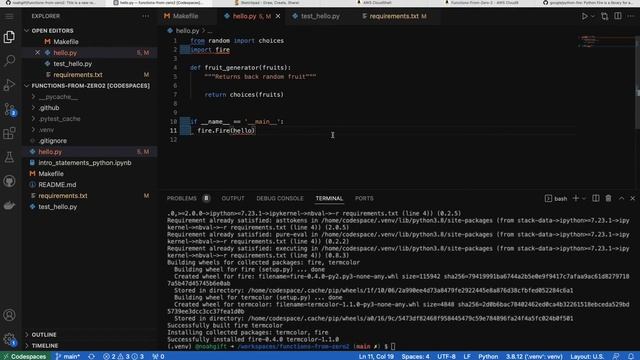
Task: Open the Debug Console panel tab
Action: pyautogui.click(x=280, y=198)
